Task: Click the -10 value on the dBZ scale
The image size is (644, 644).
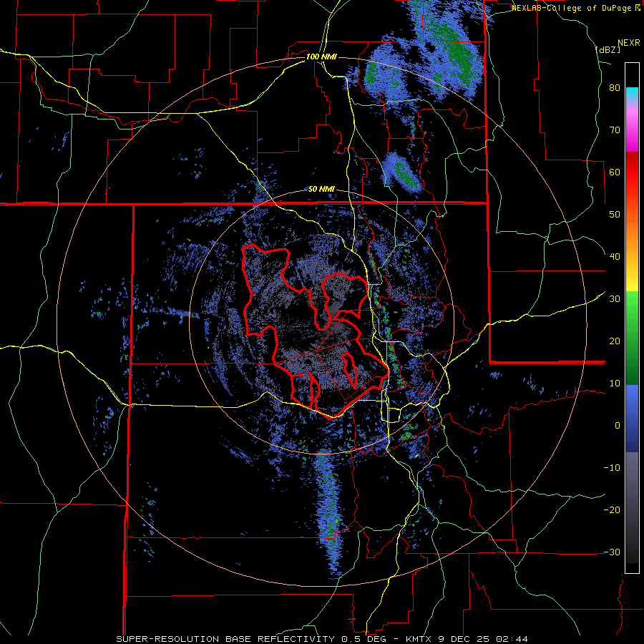Action: tap(612, 467)
